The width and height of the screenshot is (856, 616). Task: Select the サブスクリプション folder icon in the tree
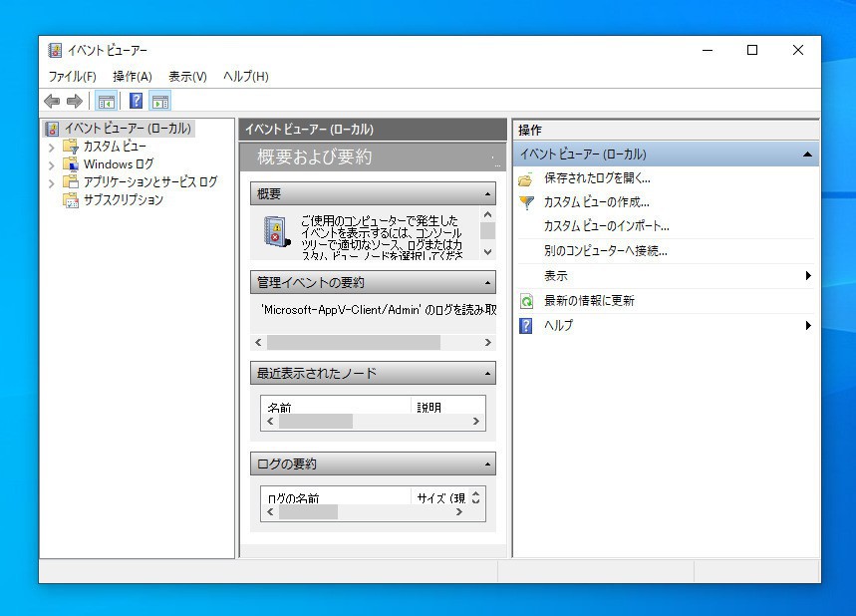click(x=71, y=200)
